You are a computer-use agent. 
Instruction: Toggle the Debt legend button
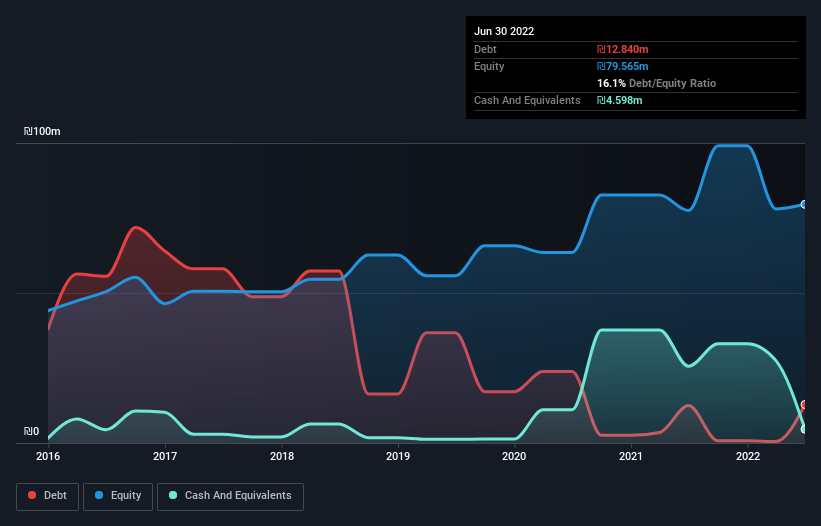point(47,496)
